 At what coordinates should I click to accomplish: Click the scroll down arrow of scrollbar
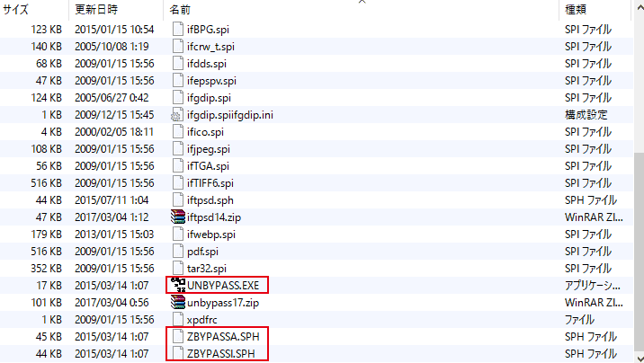[x=640, y=359]
